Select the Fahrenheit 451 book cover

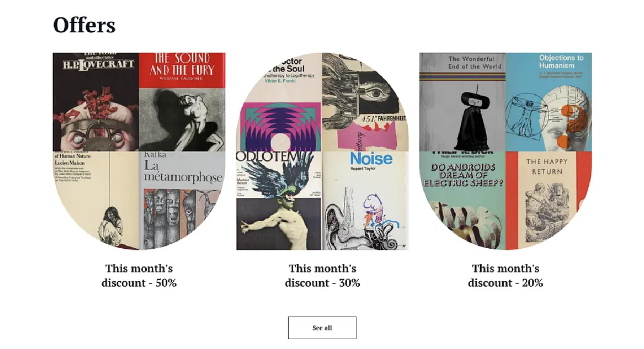pyautogui.click(x=366, y=102)
